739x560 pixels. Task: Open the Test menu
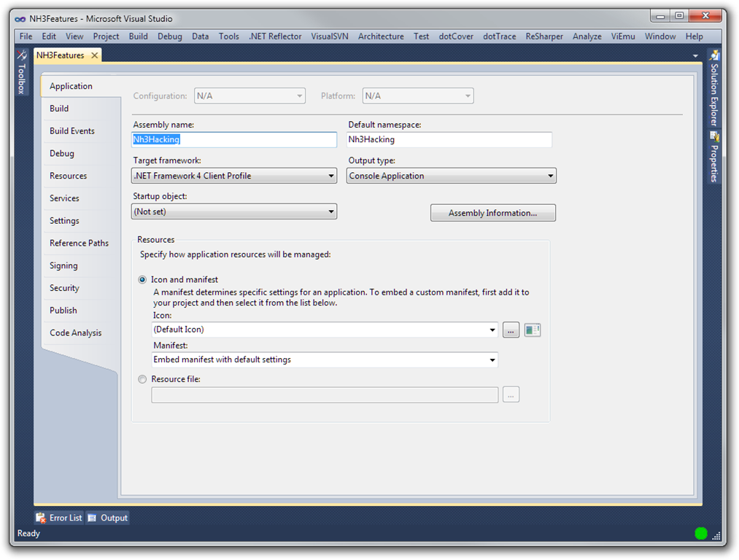[x=422, y=36]
